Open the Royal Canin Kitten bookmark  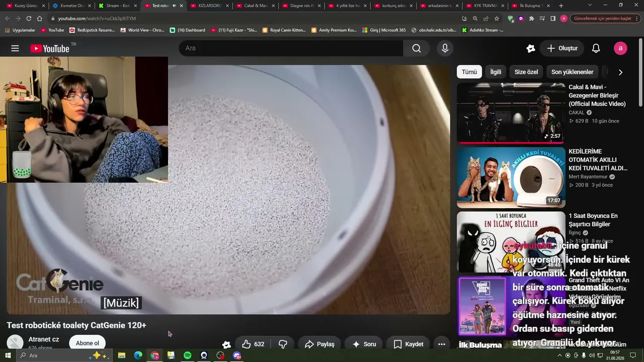(x=284, y=30)
